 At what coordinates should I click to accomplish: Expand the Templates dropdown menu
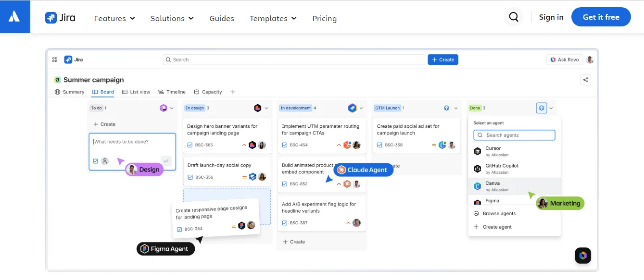[273, 18]
